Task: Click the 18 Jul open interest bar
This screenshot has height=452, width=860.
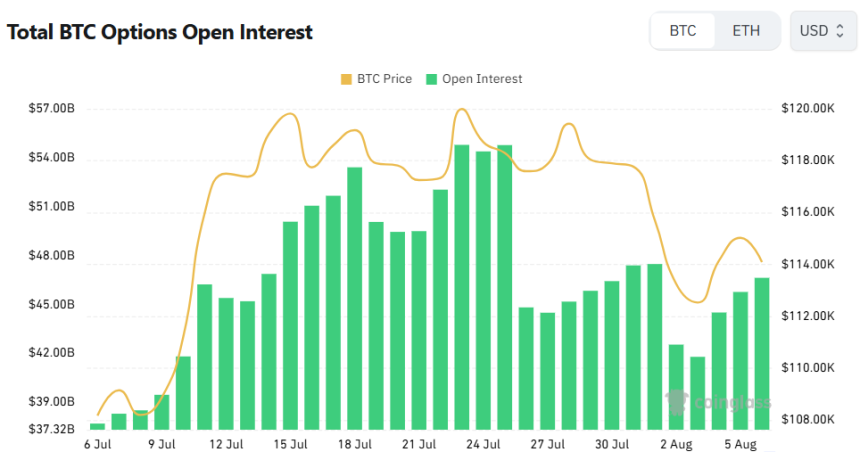Action: click(355, 299)
